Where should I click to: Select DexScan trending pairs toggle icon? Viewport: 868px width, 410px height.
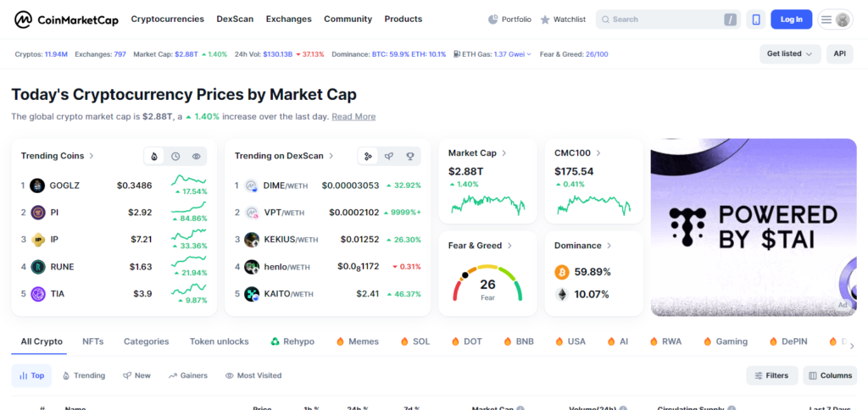[368, 157]
